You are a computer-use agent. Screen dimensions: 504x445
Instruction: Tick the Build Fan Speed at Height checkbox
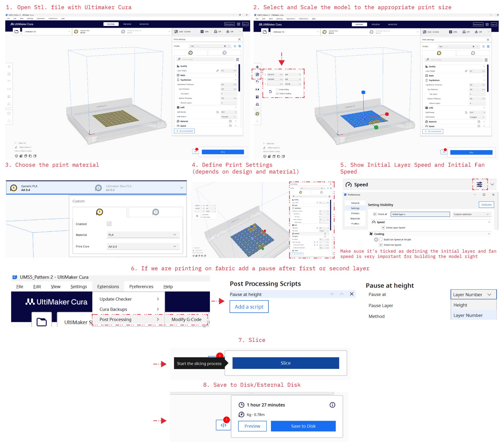coord(381,240)
